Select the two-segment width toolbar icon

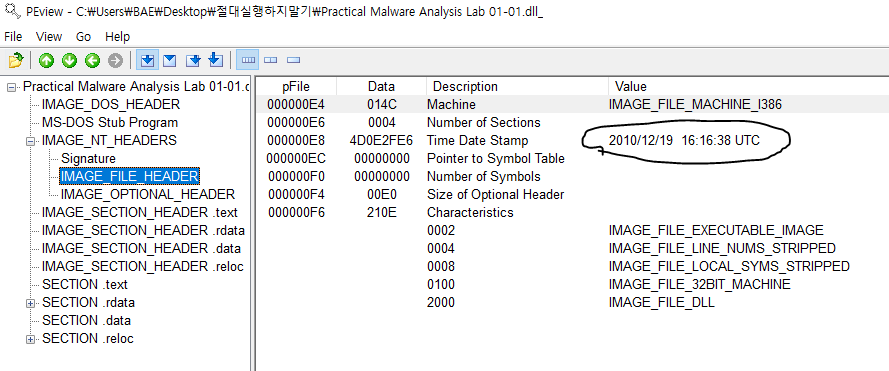[x=270, y=60]
